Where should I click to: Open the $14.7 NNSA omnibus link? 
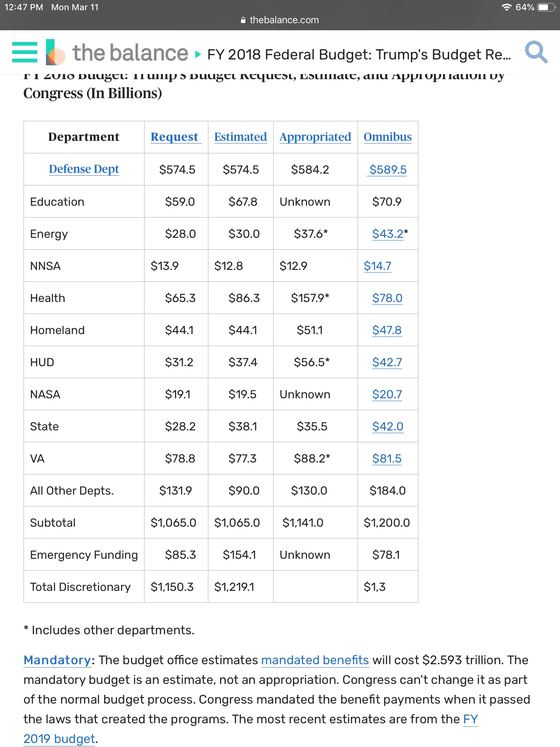click(x=377, y=266)
